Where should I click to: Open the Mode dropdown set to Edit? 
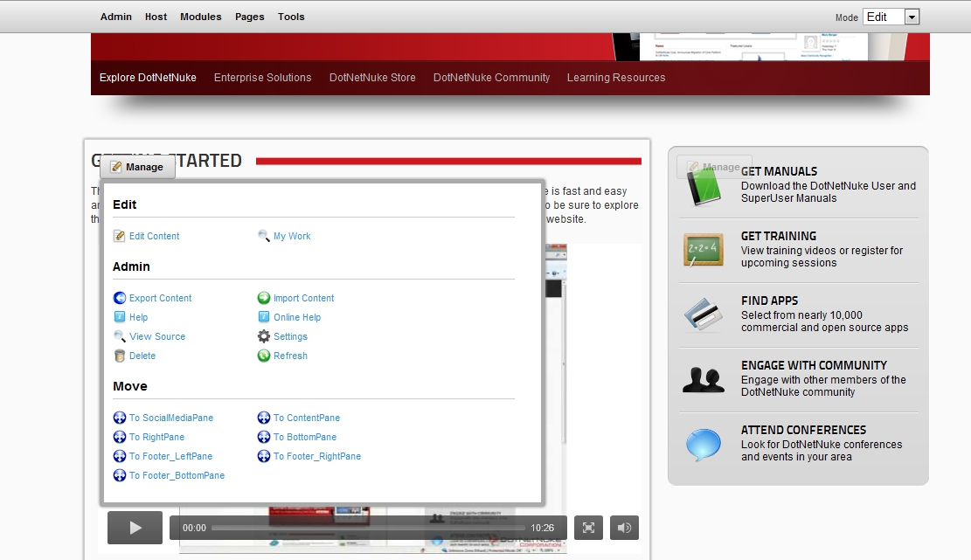pyautogui.click(x=891, y=17)
